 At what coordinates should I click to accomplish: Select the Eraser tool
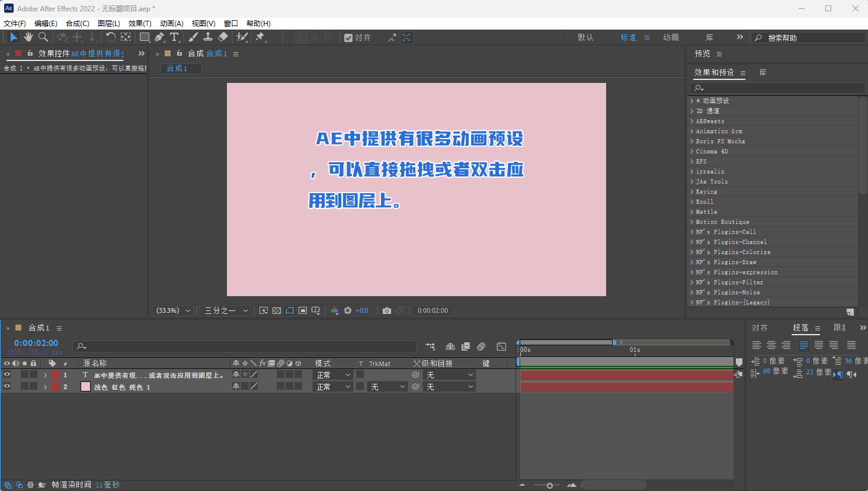pyautogui.click(x=223, y=37)
